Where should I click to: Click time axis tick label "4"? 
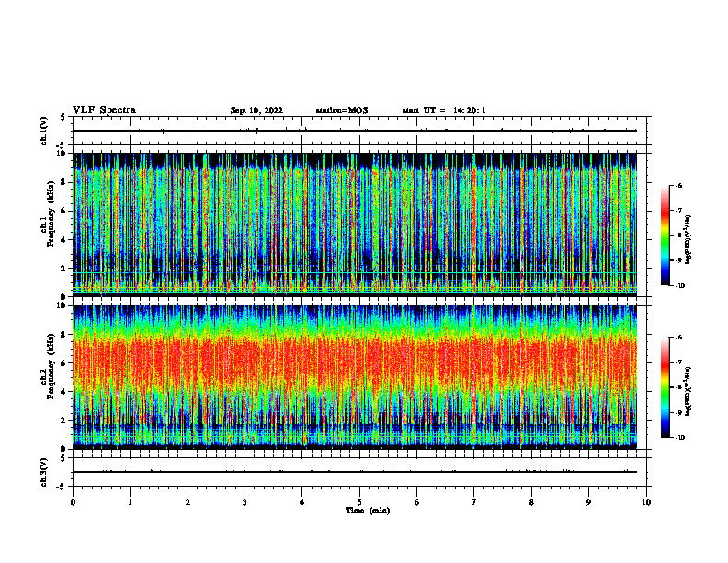[x=302, y=502]
